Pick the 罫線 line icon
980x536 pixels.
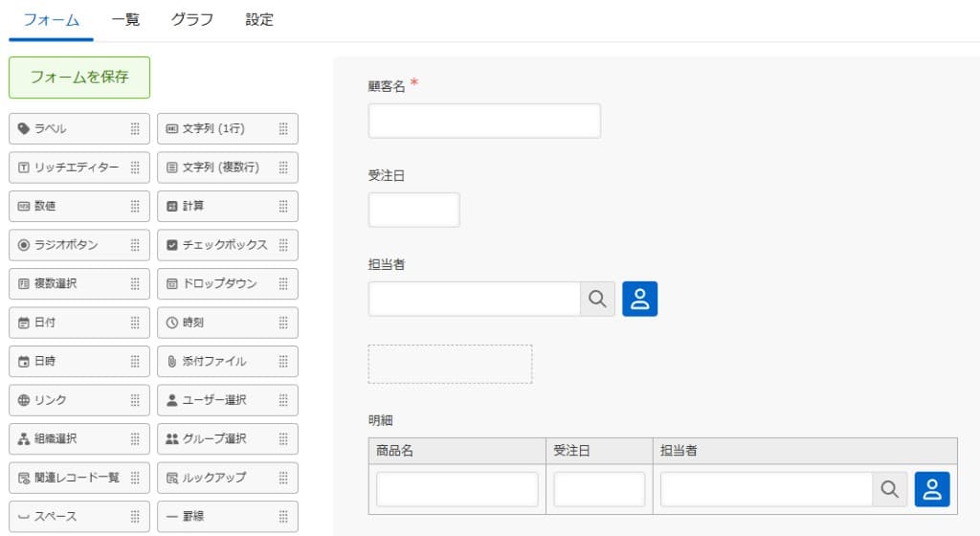(172, 517)
